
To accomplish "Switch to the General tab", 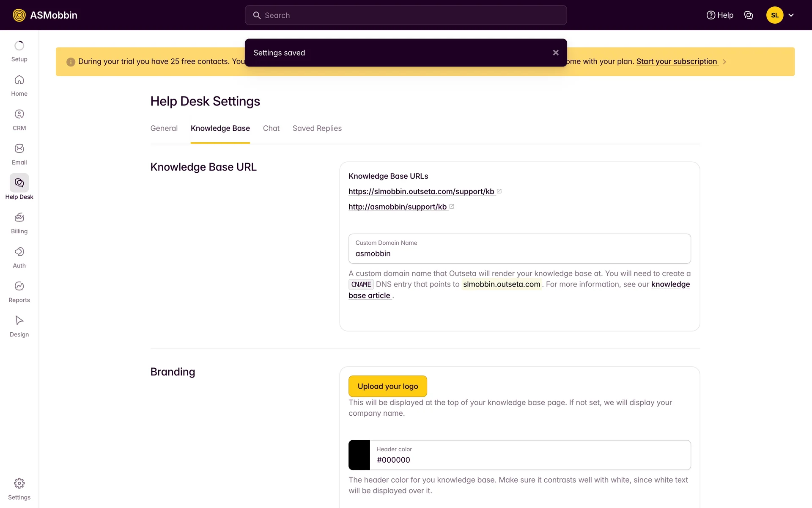I will tap(164, 128).
